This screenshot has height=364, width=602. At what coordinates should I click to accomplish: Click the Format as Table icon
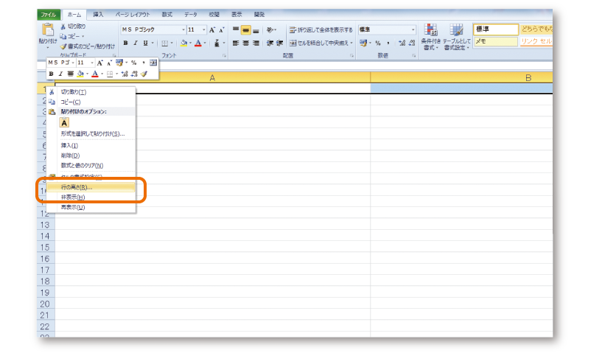(457, 30)
